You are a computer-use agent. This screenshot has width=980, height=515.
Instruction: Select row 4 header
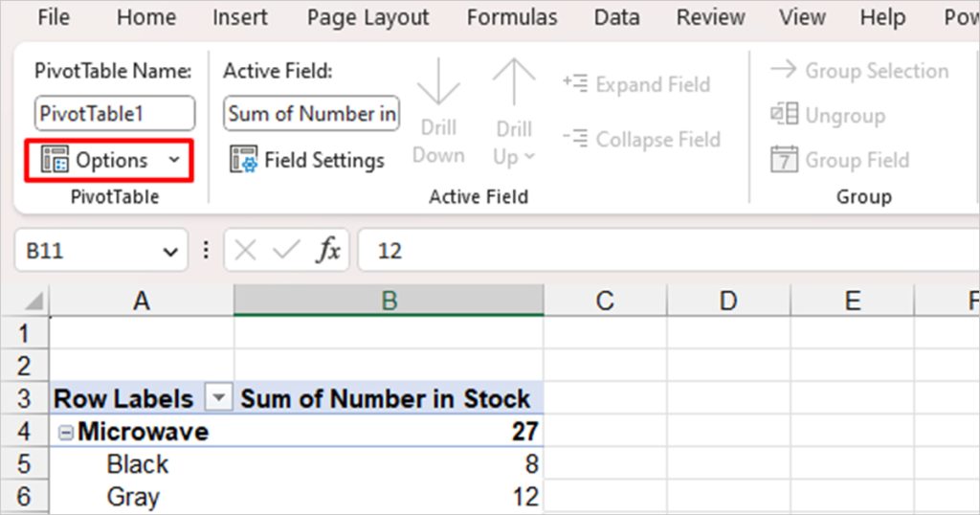coord(24,431)
